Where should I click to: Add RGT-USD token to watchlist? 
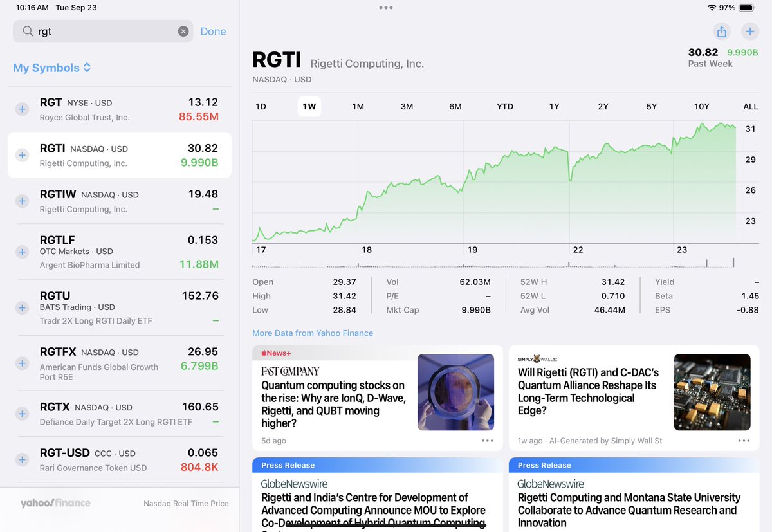click(22, 460)
